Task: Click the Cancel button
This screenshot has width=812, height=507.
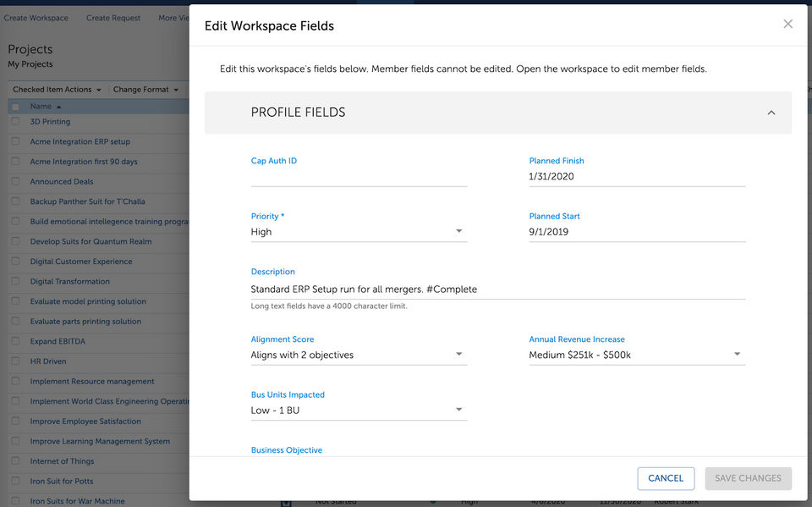Action: coord(666,478)
